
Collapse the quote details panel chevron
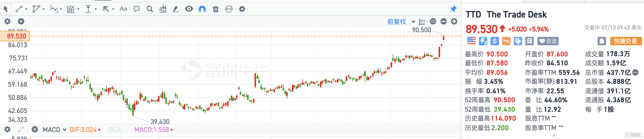coord(554,136)
